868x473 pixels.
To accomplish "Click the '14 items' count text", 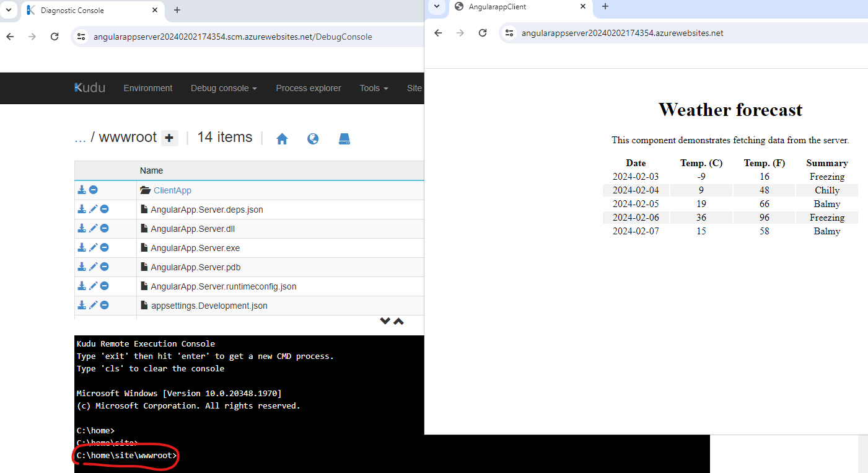I will coord(225,137).
